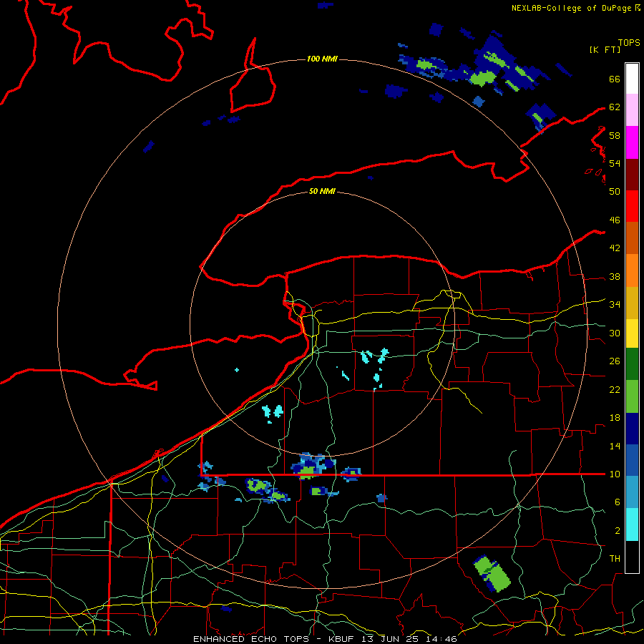Click the yellow 34 K FT legend swatch
Screen dimensions: 644x644
click(x=632, y=333)
